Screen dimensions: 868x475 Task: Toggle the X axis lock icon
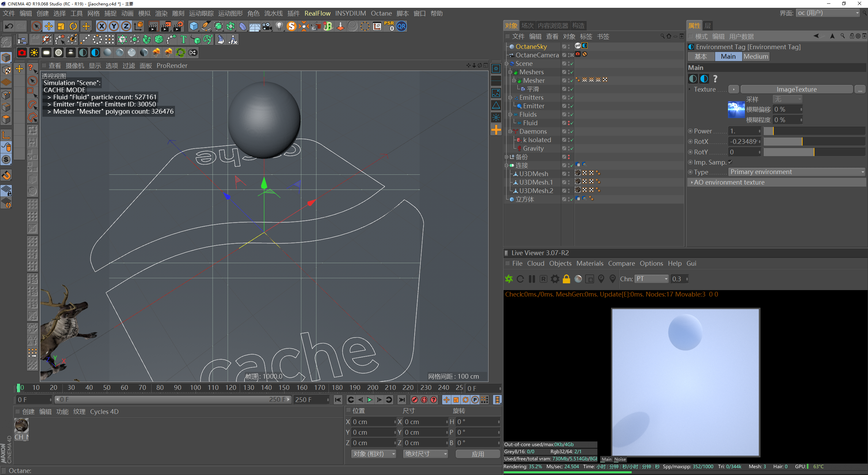(x=101, y=26)
